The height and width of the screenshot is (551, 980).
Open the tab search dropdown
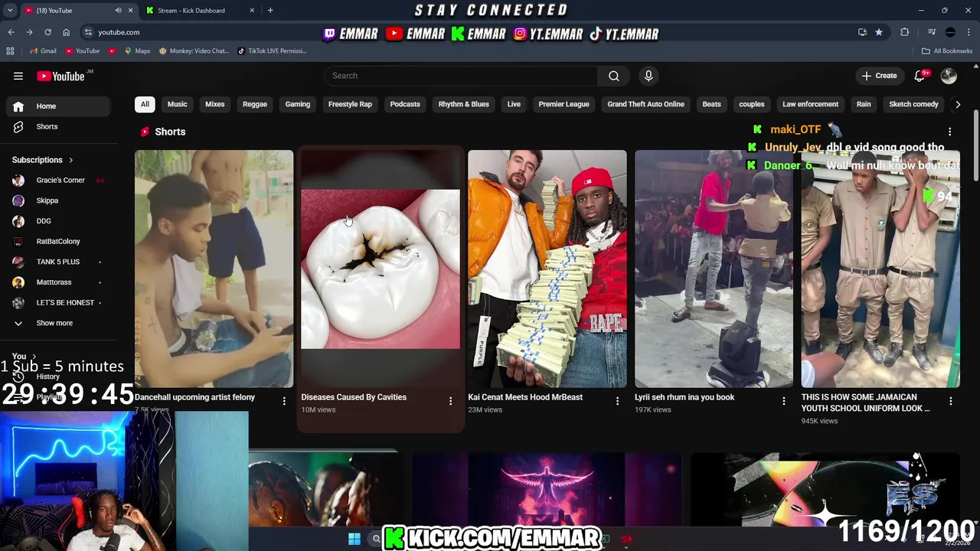coord(10,10)
